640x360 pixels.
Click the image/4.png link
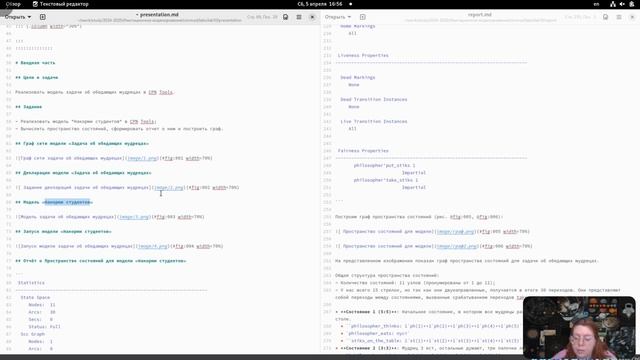(x=153, y=247)
